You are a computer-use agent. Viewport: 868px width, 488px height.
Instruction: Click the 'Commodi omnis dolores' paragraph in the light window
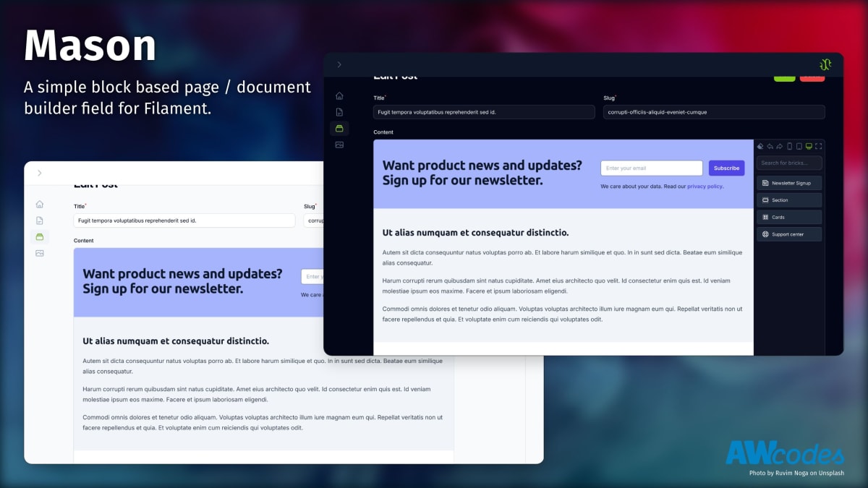tap(263, 422)
